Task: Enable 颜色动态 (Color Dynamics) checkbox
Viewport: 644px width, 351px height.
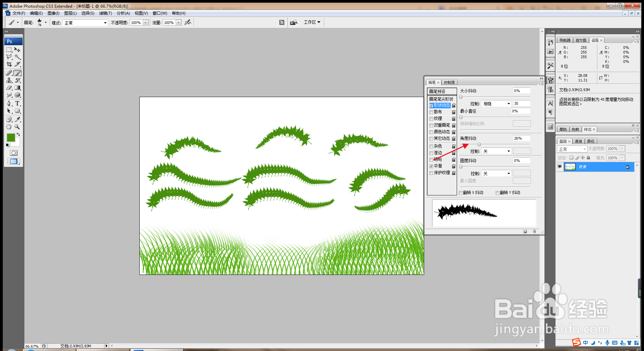Action: (431, 132)
